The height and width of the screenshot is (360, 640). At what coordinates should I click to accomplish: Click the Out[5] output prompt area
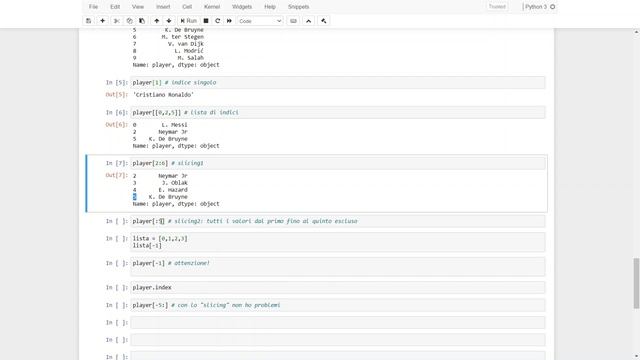pos(116,95)
